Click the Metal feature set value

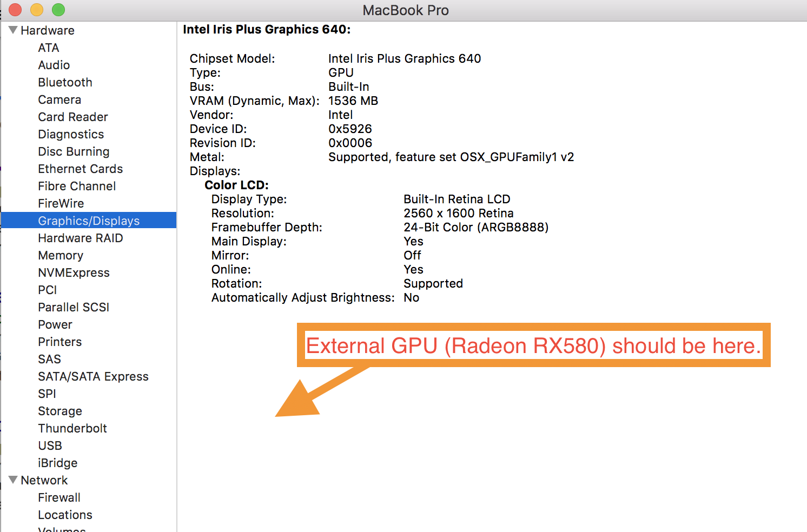click(x=451, y=157)
